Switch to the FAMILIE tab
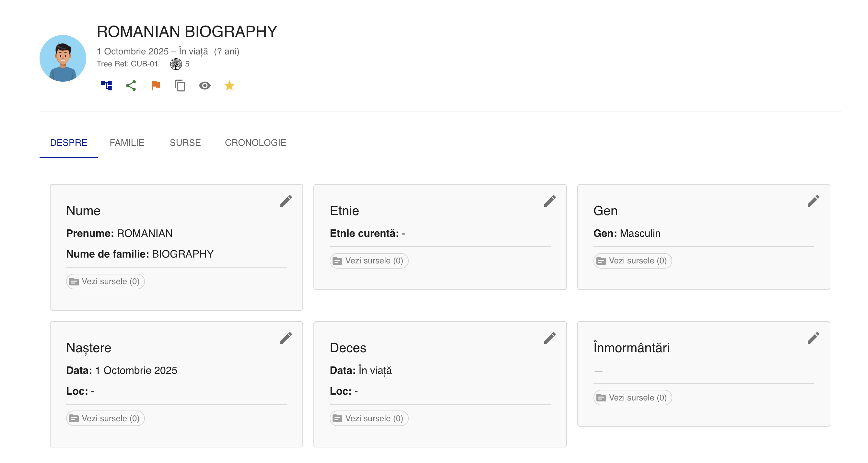Screen dimensions: 868x463 coord(127,143)
